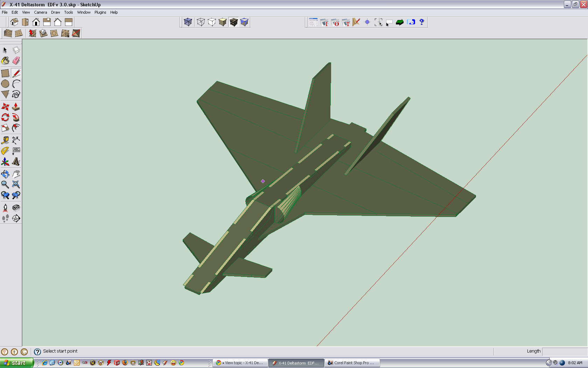Enable Wireframe face style

201,22
